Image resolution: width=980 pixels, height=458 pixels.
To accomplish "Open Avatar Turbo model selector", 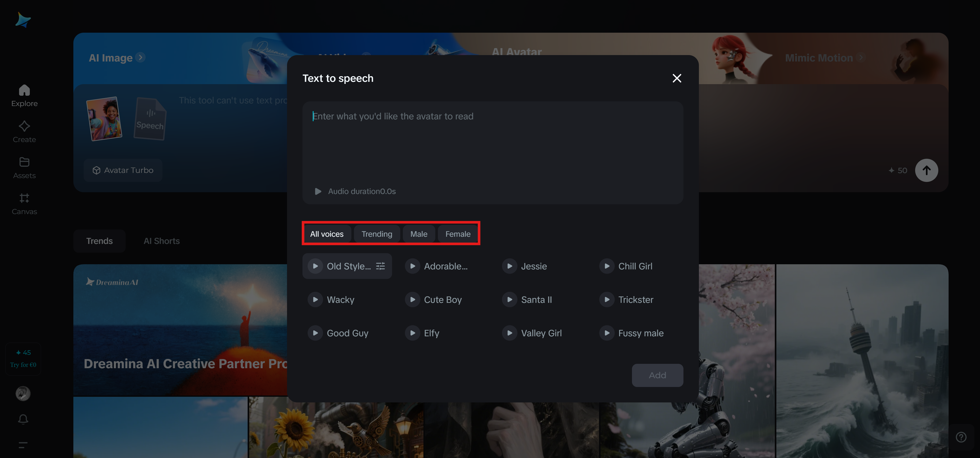I will pyautogui.click(x=123, y=170).
